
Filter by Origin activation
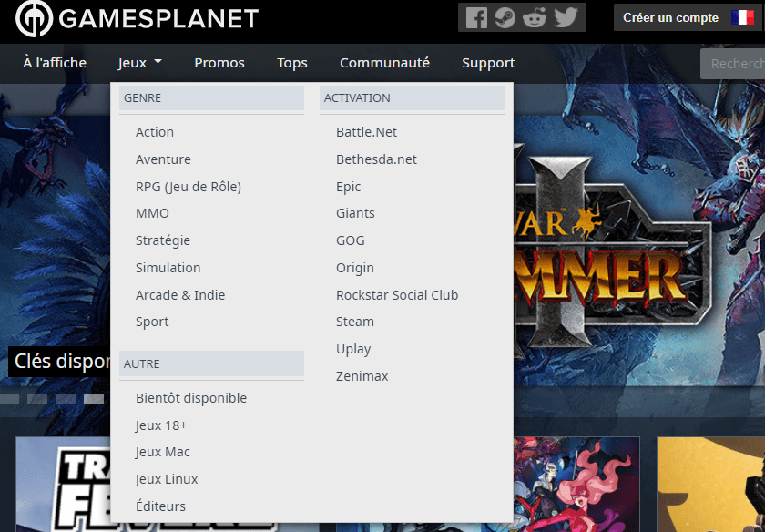click(x=354, y=268)
